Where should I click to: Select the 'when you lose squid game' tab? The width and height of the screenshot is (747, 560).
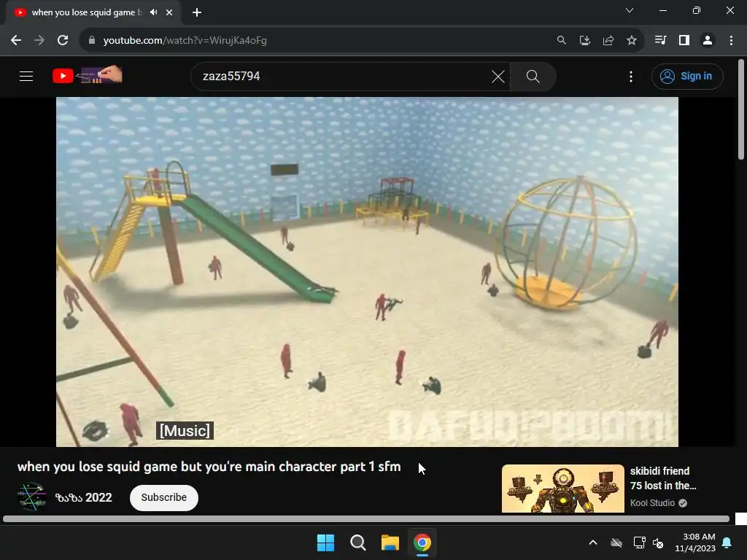point(86,12)
